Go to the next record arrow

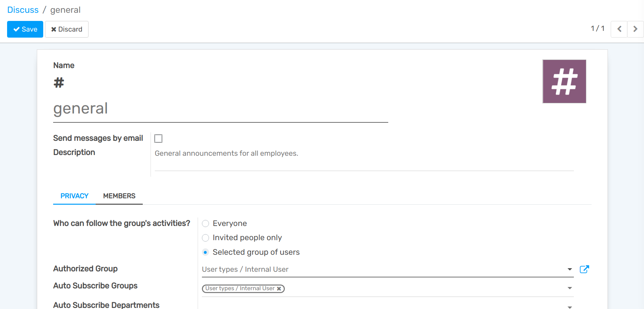pyautogui.click(x=635, y=29)
